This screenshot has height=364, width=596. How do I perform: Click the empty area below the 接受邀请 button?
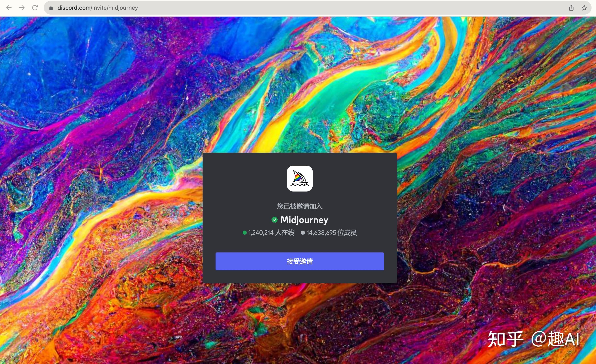(x=300, y=277)
